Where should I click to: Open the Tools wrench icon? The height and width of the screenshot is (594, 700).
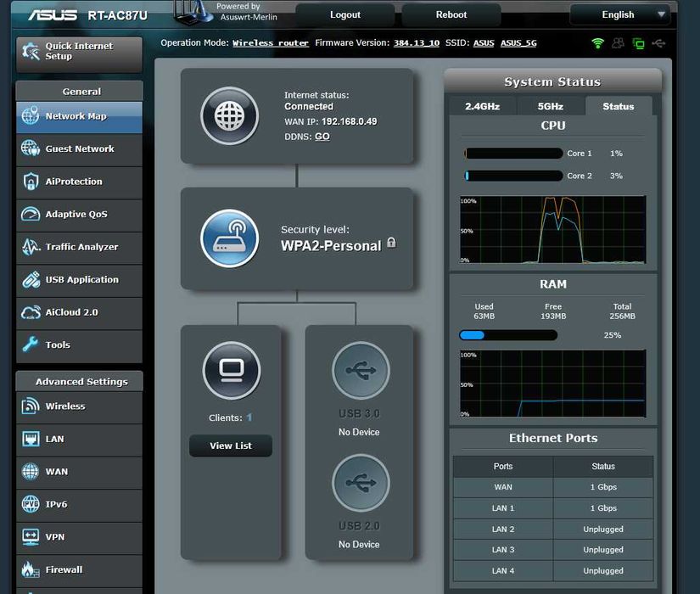click(x=31, y=345)
